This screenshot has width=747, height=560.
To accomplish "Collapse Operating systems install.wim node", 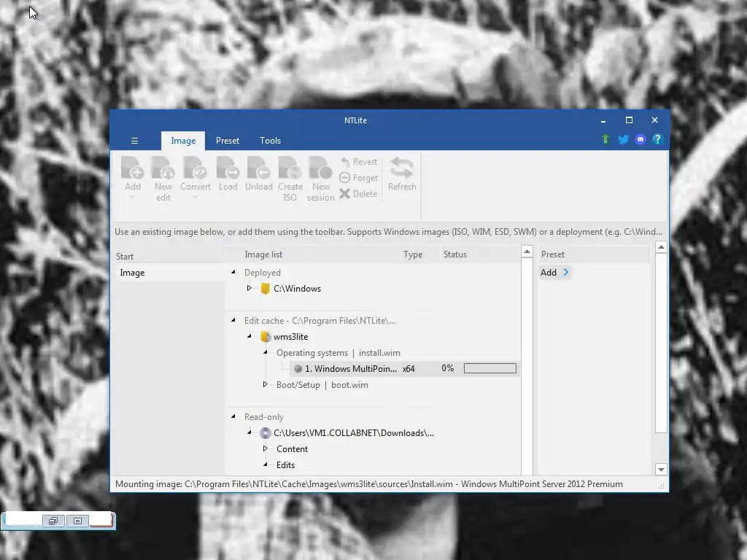I will 266,352.
